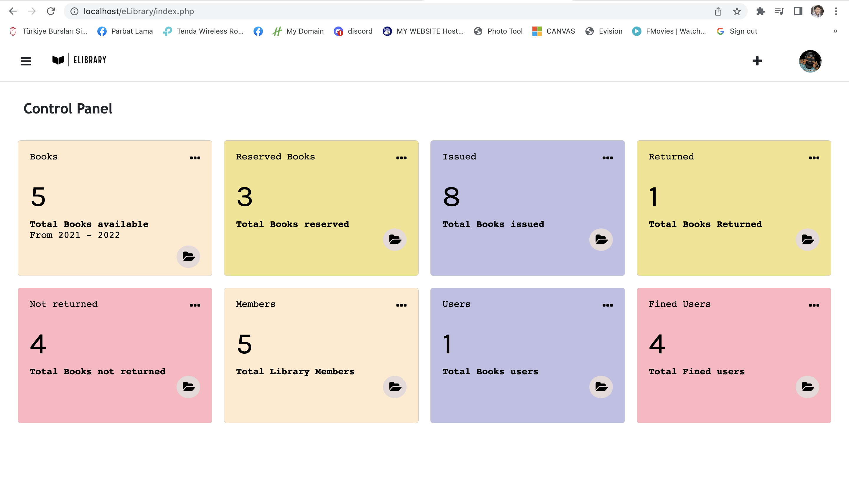Expand three-dot menu on Issued card
This screenshot has width=849, height=504.
[608, 158]
